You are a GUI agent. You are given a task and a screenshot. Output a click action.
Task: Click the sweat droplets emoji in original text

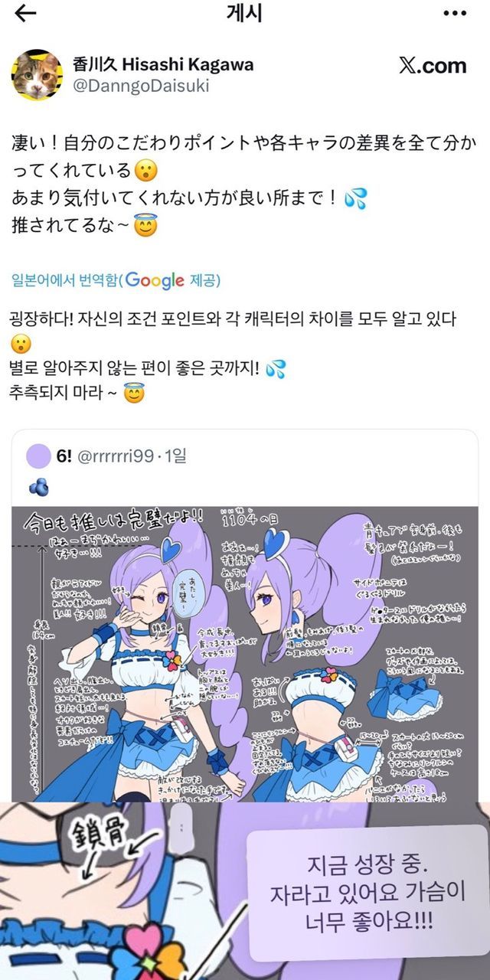point(356,198)
